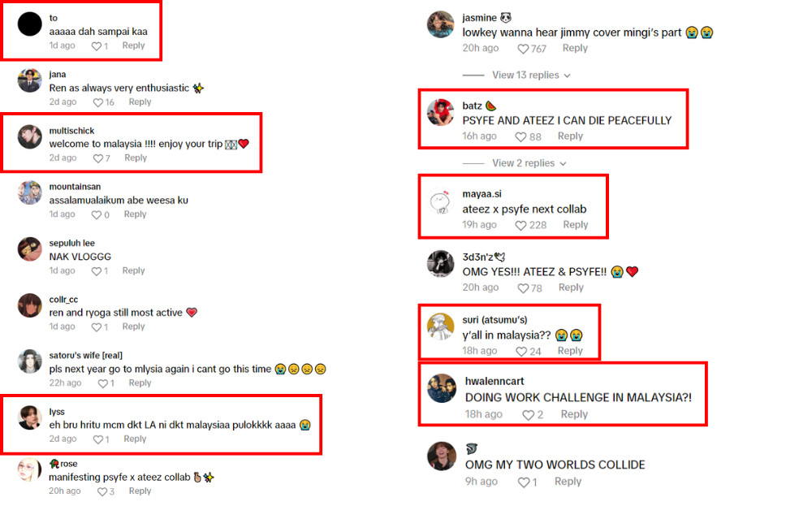Viewport: 812px width, 506px height.
Task: Open collr_cc's profile via username
Action: click(x=63, y=300)
